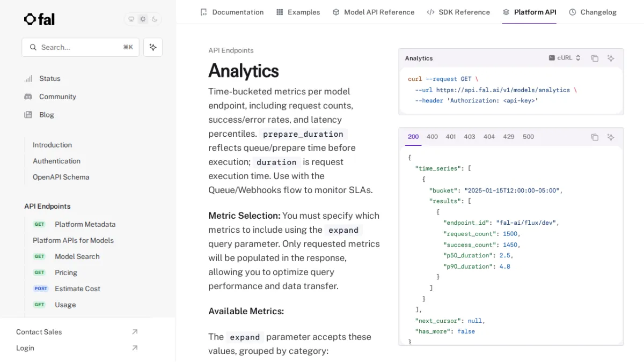Select the 500 response tab
The image size is (644, 362).
click(x=529, y=137)
